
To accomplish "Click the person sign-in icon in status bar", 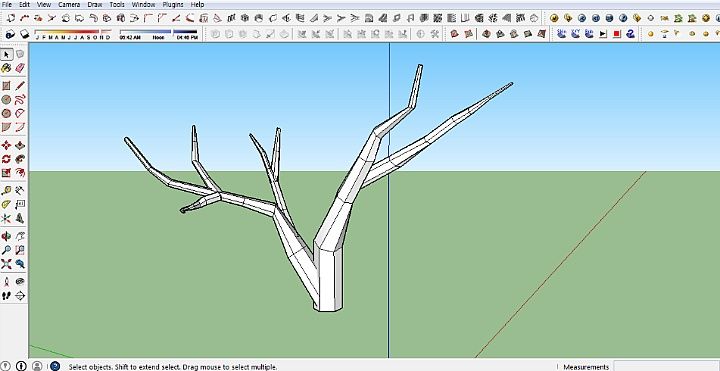I will click(x=37, y=366).
